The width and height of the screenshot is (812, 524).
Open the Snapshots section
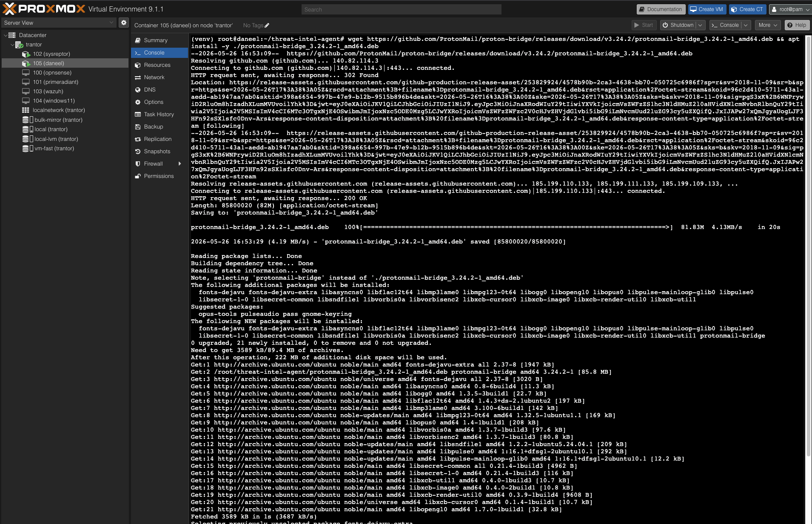pyautogui.click(x=159, y=152)
